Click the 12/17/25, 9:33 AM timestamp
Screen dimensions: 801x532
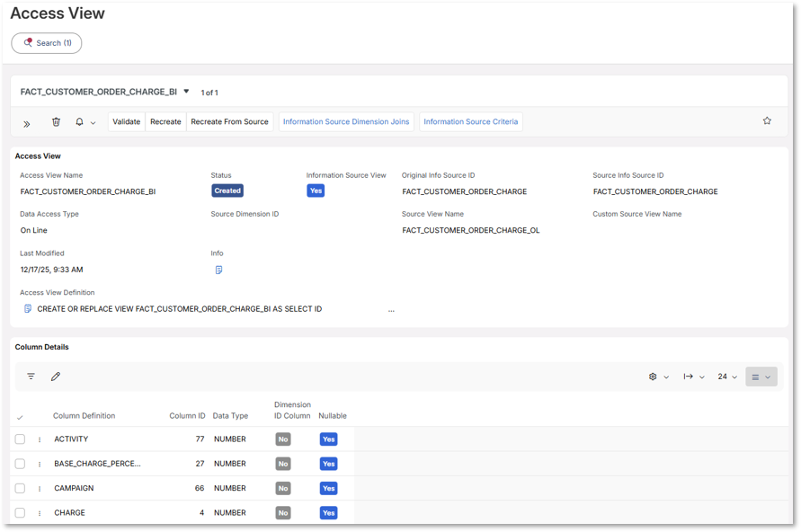pos(51,270)
